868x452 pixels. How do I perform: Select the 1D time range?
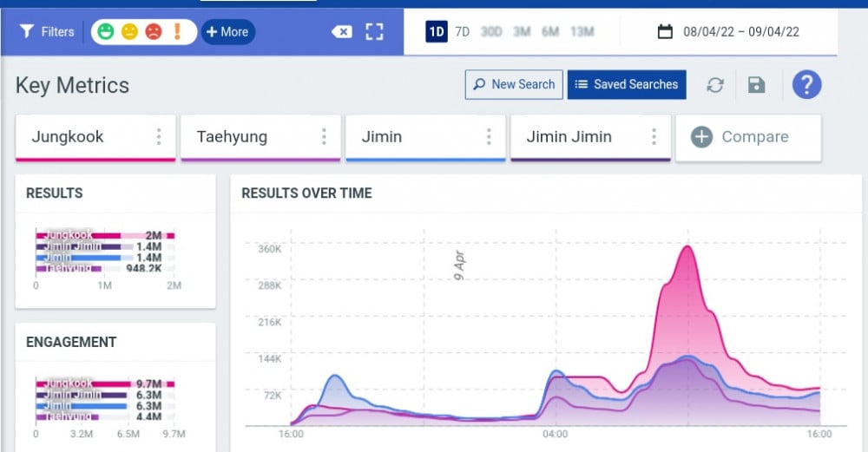click(437, 31)
